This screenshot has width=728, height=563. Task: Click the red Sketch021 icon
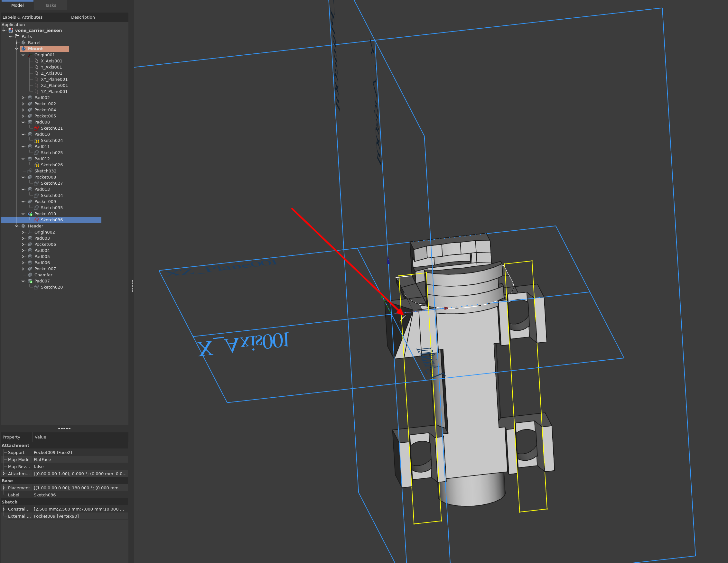pos(36,128)
